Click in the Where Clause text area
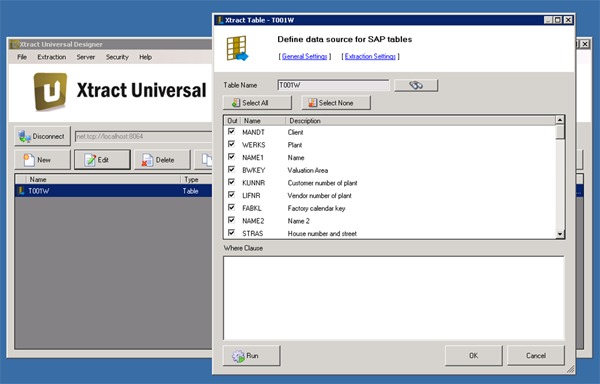 (x=394, y=298)
